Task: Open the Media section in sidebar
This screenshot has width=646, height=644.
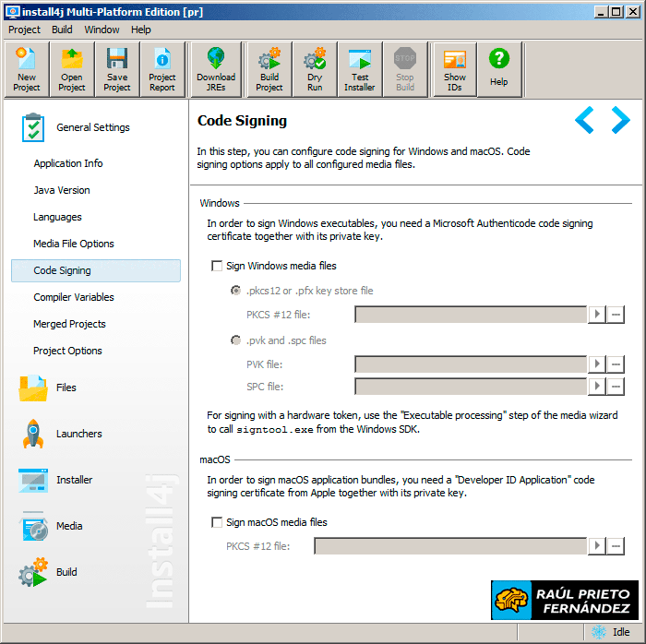Action: (51, 526)
